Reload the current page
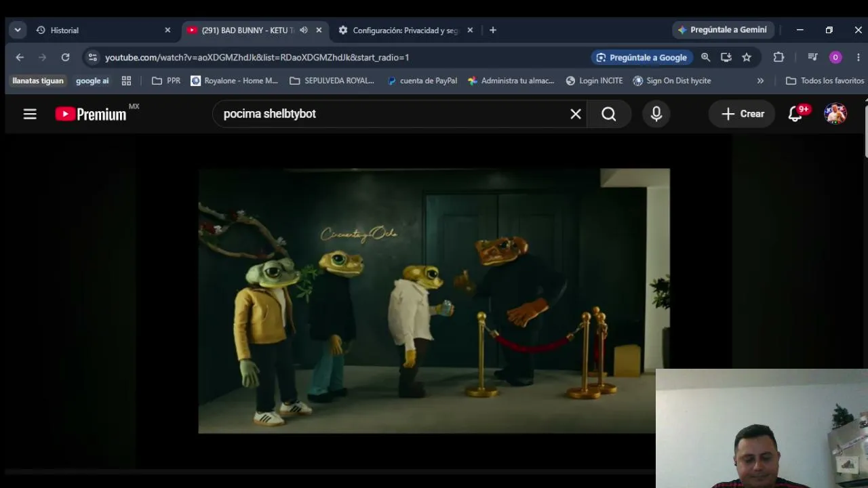The height and width of the screenshot is (488, 868). 65,58
